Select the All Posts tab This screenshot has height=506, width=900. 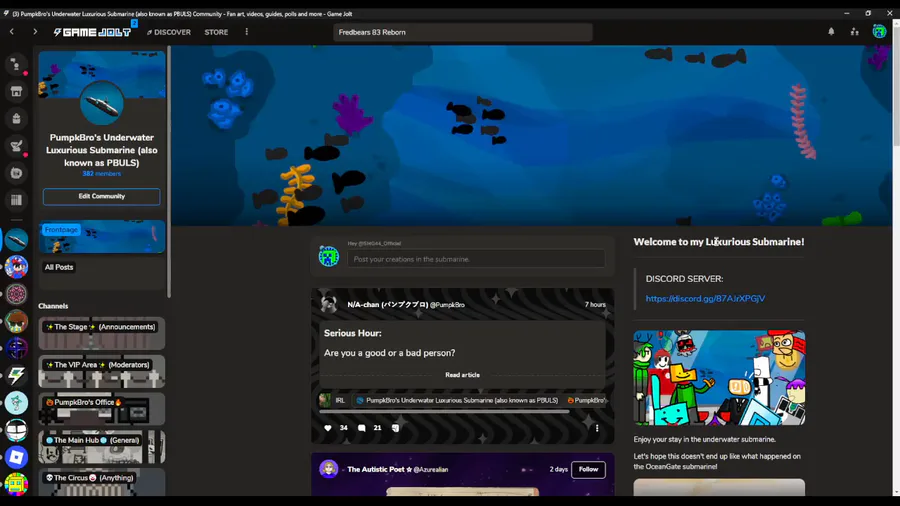59,267
